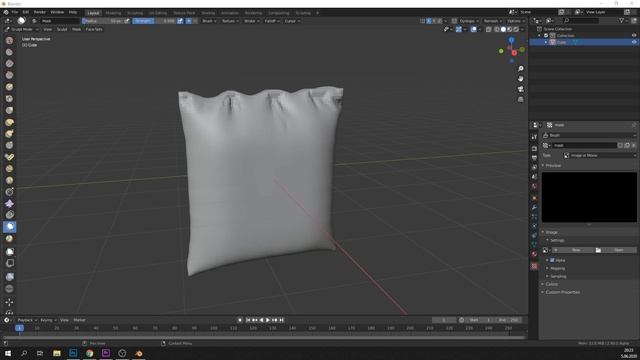Open the Render menu

pos(40,12)
